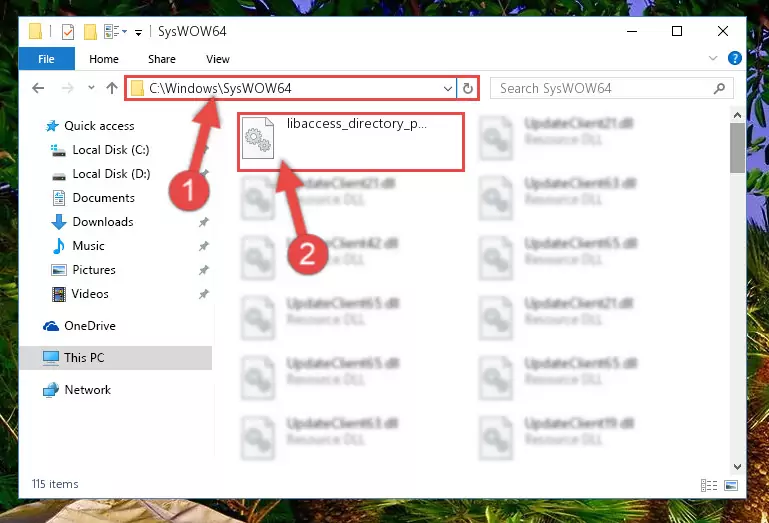Click the scrollbar down arrow

tap(737, 467)
